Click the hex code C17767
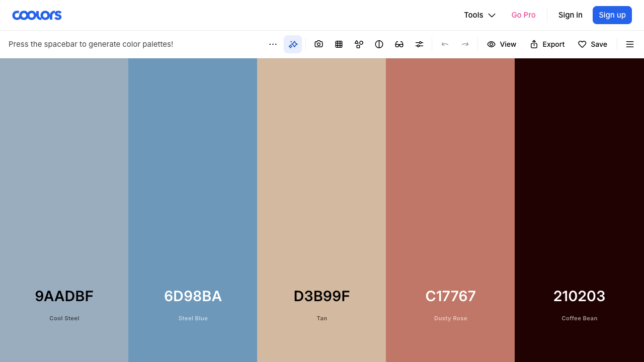The height and width of the screenshot is (362, 644). (x=451, y=296)
